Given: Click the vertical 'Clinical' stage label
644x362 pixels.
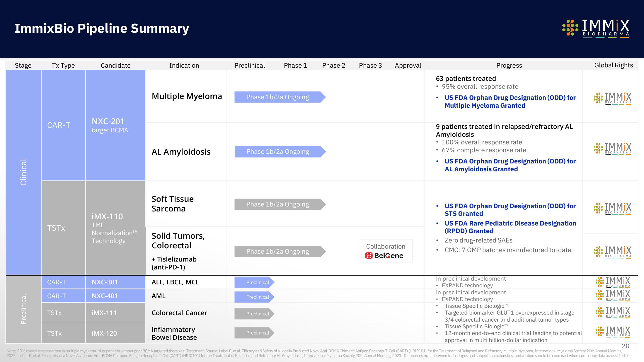Looking at the screenshot, I should 23,172.
